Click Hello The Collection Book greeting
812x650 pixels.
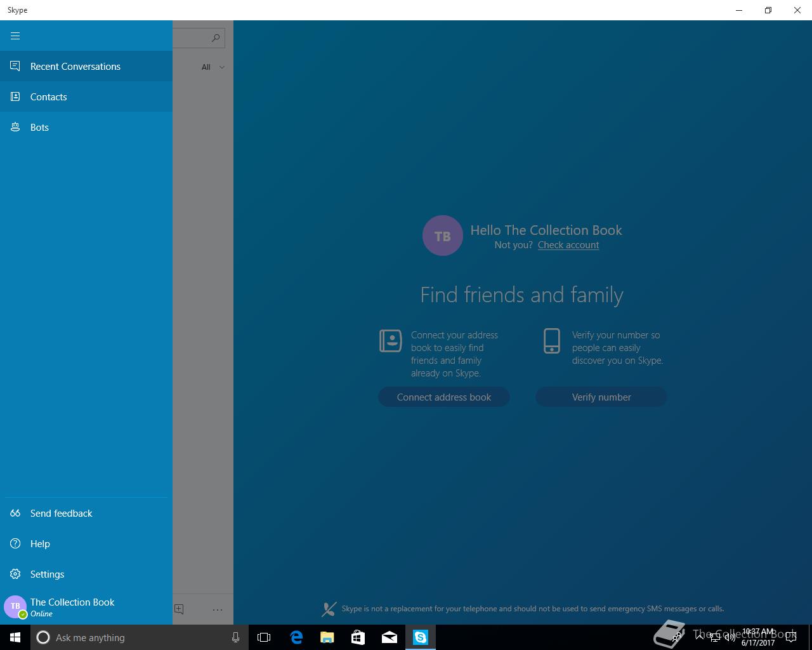tap(546, 230)
